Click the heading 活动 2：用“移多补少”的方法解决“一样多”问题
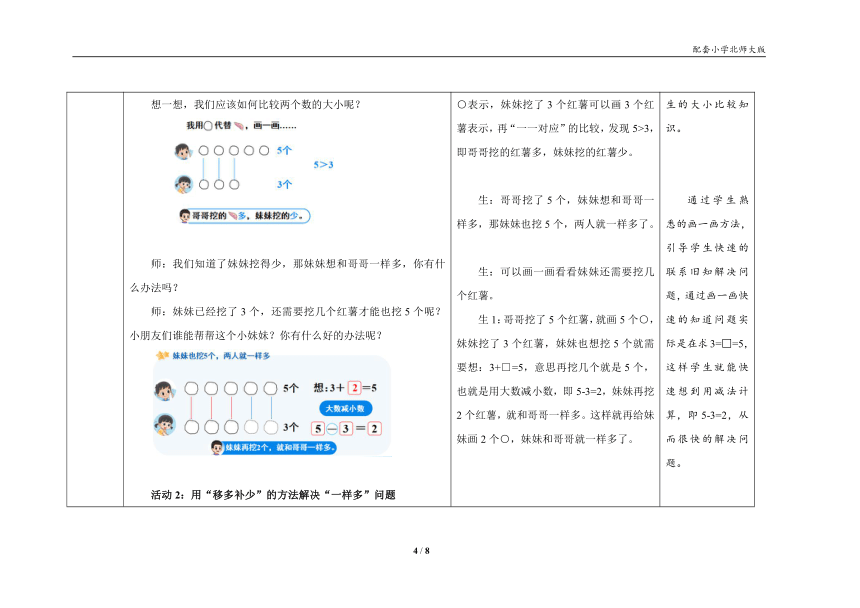Viewport: 860px width, 608px height. [273, 495]
